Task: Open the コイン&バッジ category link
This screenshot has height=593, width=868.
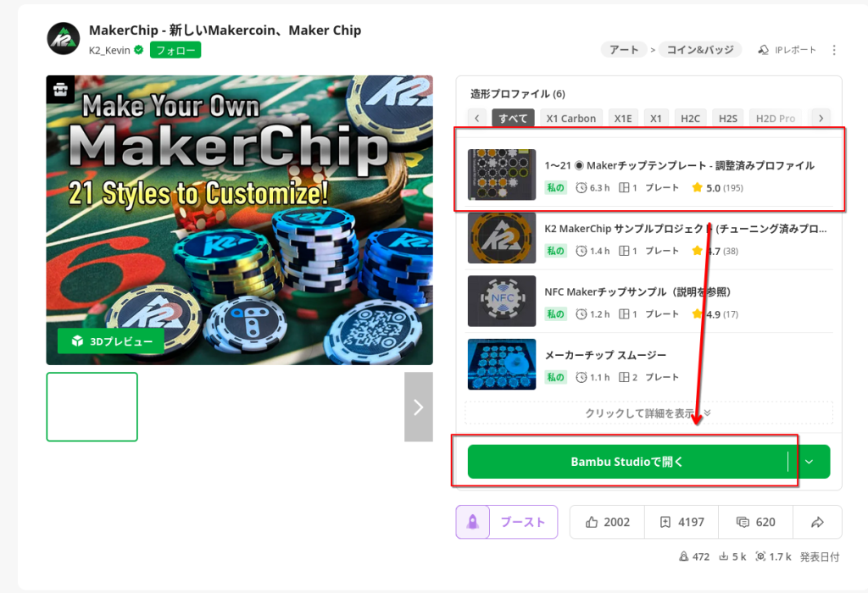Action: pyautogui.click(x=699, y=50)
